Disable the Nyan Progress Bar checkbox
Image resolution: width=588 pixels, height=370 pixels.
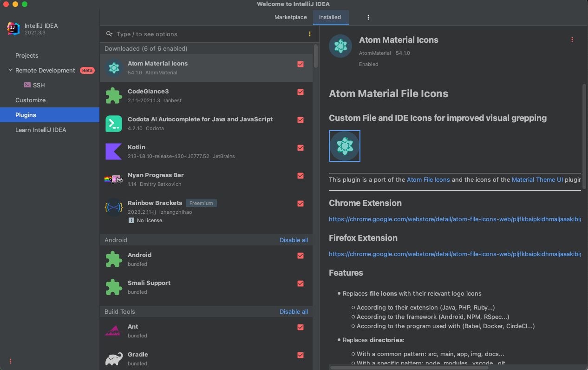301,176
